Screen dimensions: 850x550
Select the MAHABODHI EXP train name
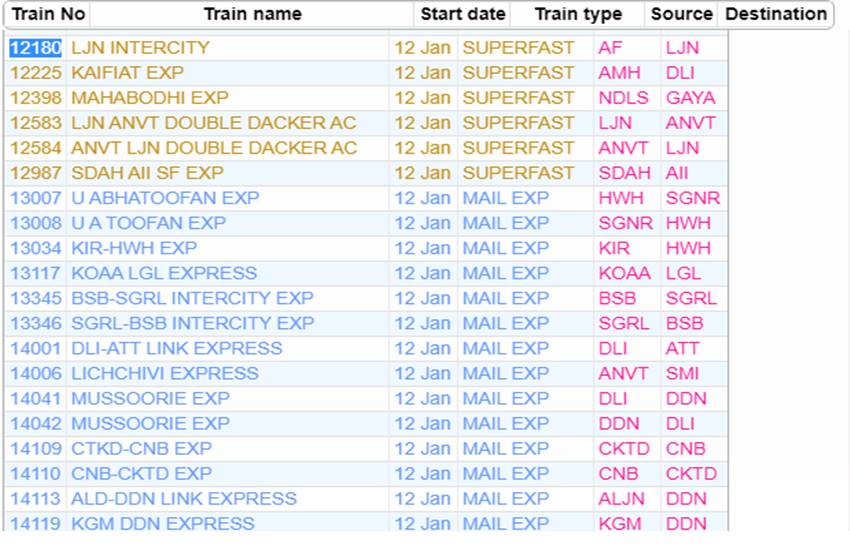click(149, 98)
